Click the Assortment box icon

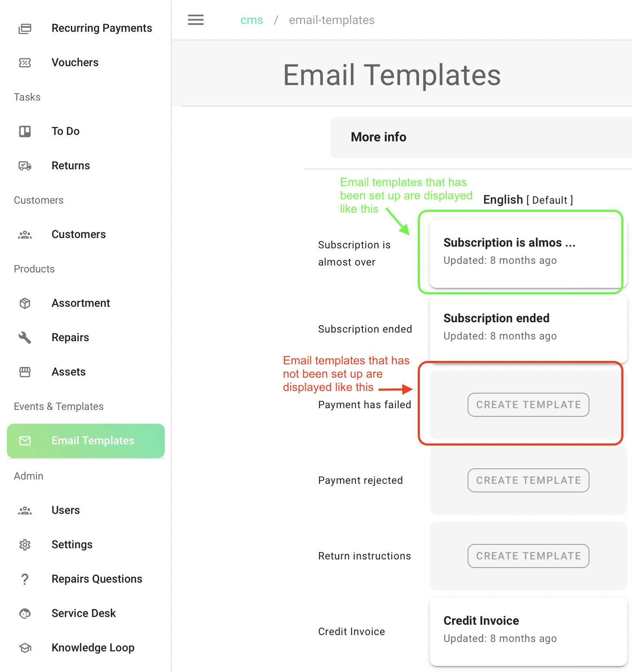[25, 303]
